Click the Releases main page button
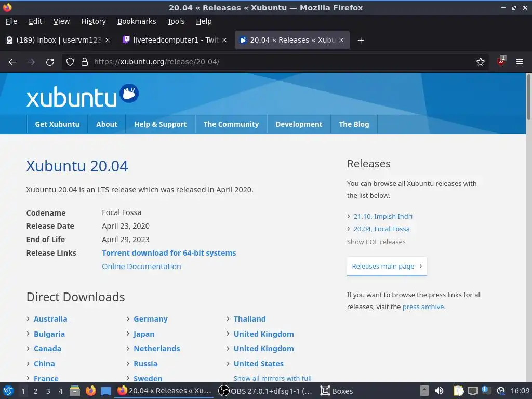 pyautogui.click(x=387, y=267)
